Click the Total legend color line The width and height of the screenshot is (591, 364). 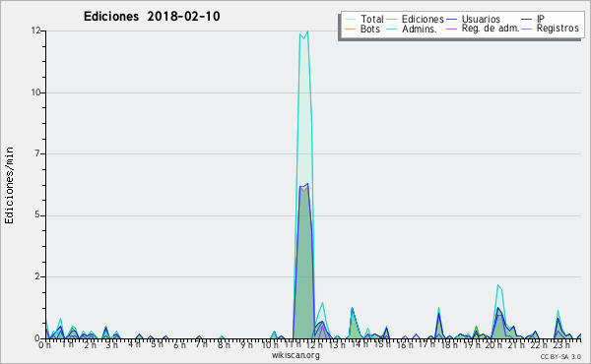tap(350, 20)
